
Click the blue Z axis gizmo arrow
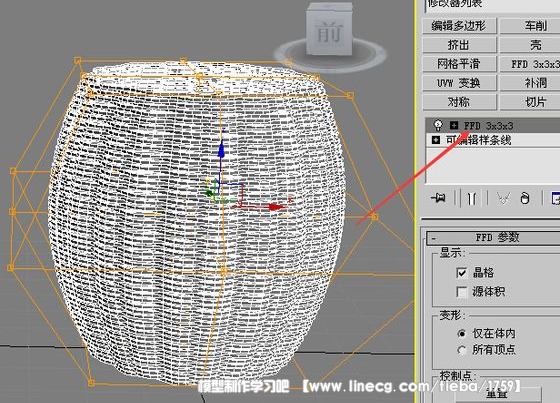click(x=221, y=149)
